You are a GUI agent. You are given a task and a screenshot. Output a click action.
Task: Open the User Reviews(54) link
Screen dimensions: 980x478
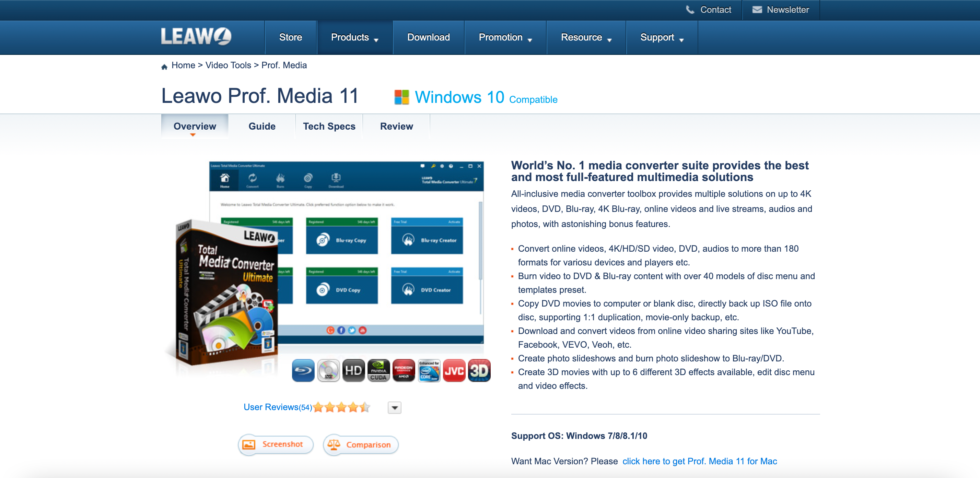coord(278,407)
